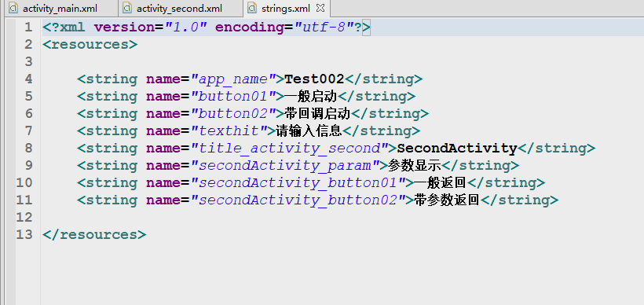Click the secondActivity_button01 attribute value
The image size is (644, 305).
coord(298,182)
